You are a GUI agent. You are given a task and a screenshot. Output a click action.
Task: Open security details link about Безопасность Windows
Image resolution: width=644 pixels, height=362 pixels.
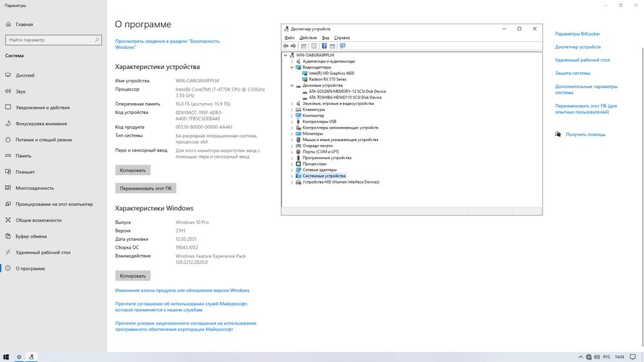coord(167,44)
